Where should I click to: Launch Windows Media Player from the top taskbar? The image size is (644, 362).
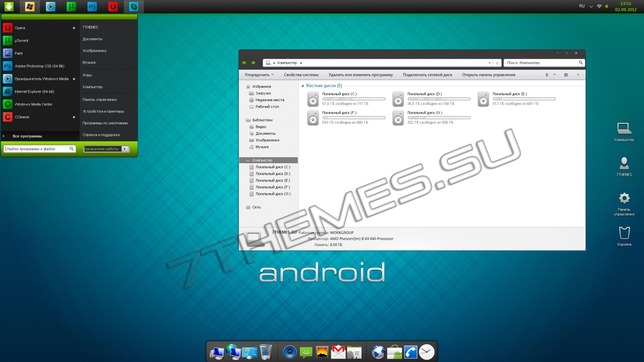click(x=51, y=6)
